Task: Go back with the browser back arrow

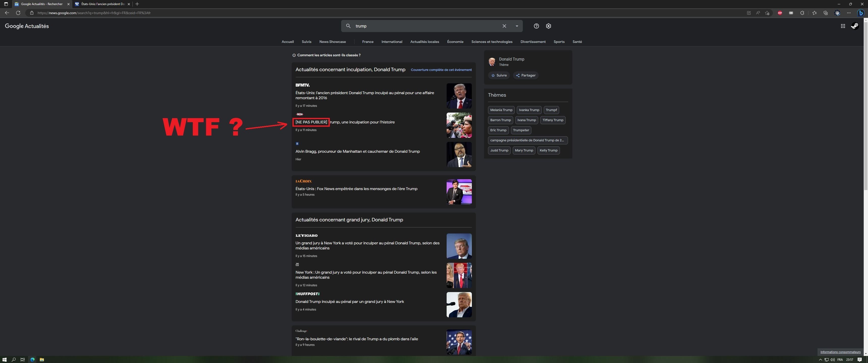Action: click(7, 13)
